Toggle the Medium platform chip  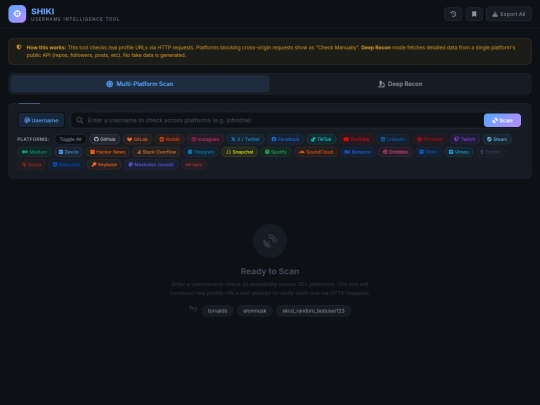pyautogui.click(x=34, y=152)
